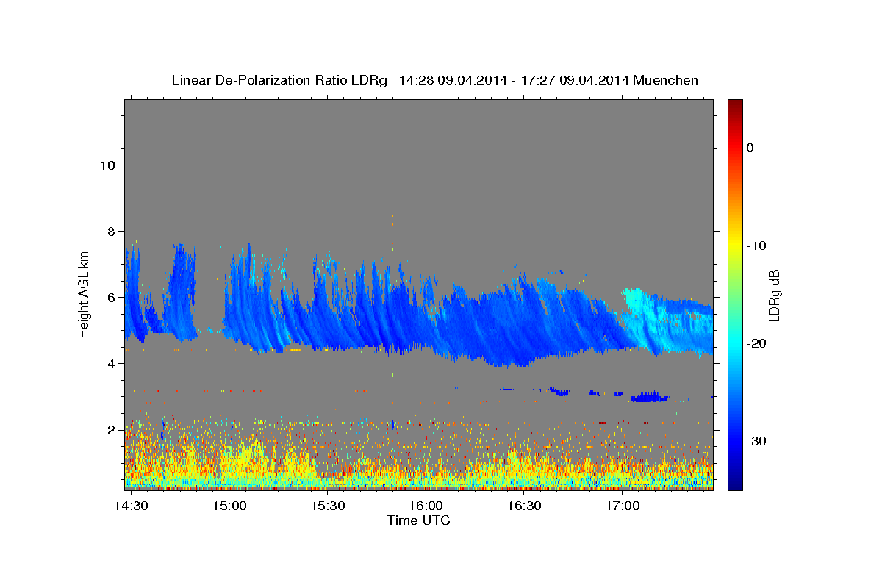Screen dimensions: 882x588
Task: Click the yellow band of the colorbar
Action: pyautogui.click(x=735, y=245)
